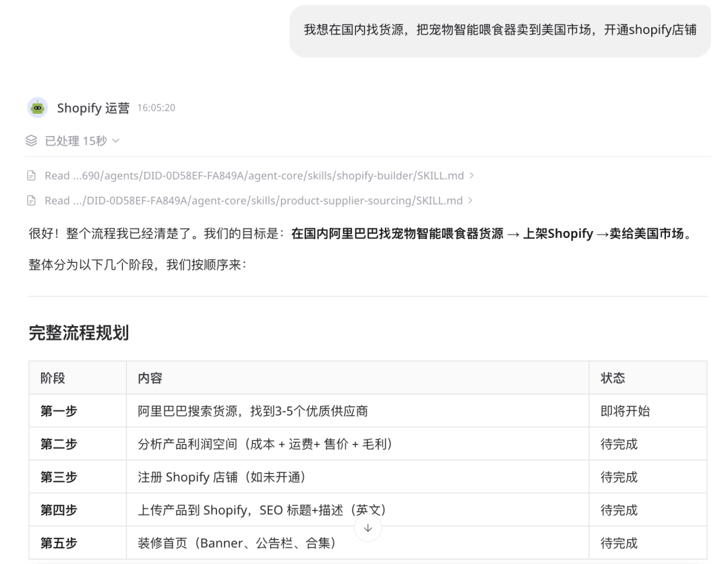Viewport: 728px width, 564px height.
Task: Click the 即将开始 status cell
Action: point(625,411)
